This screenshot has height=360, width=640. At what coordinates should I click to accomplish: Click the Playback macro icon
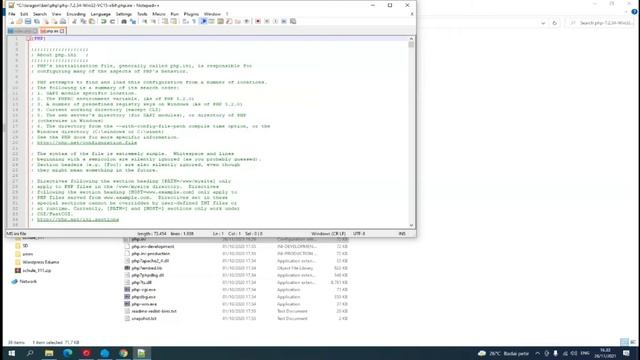click(276, 21)
